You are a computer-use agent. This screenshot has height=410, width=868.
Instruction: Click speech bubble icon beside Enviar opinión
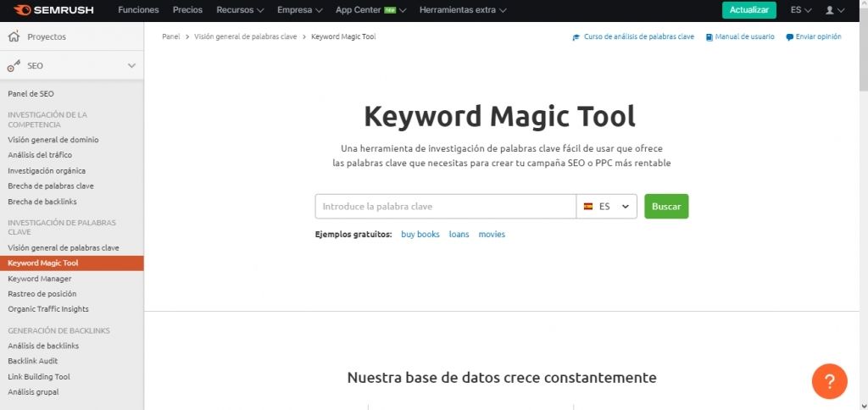pyautogui.click(x=789, y=37)
